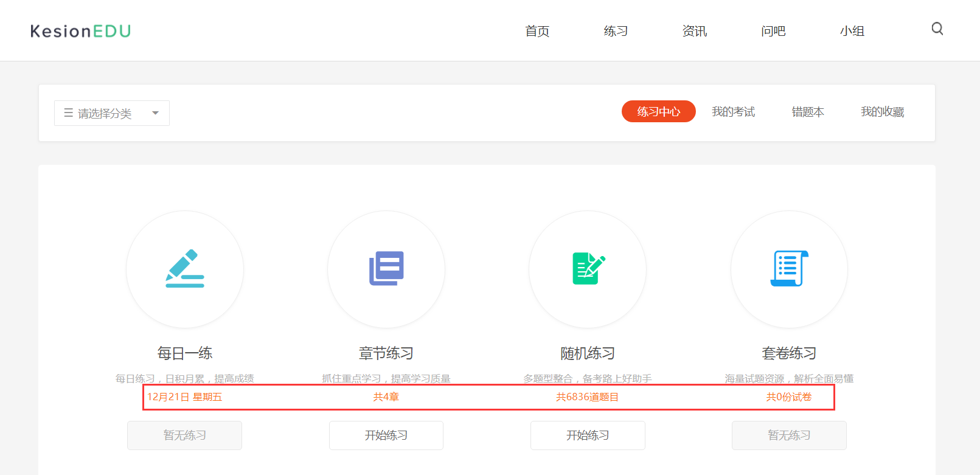Click the 套卷练习 scroll paper icon
Viewport: 980px width, 475px height.
click(789, 268)
